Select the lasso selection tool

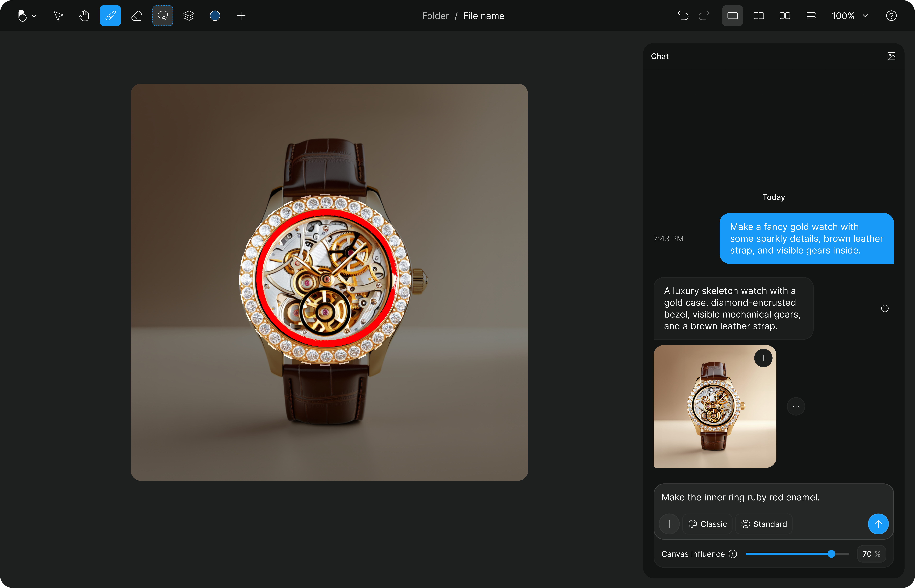point(163,16)
